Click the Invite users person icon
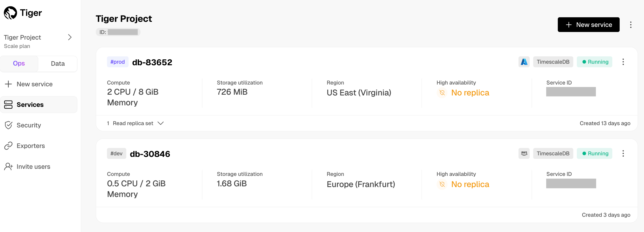644x232 pixels. point(8,167)
